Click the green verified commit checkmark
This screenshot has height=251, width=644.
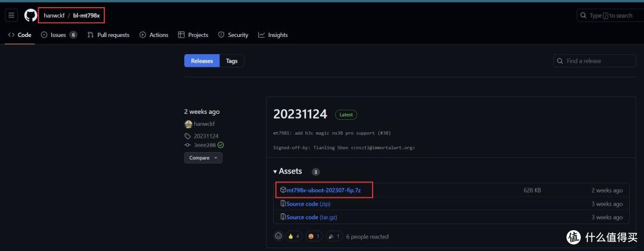click(x=221, y=145)
